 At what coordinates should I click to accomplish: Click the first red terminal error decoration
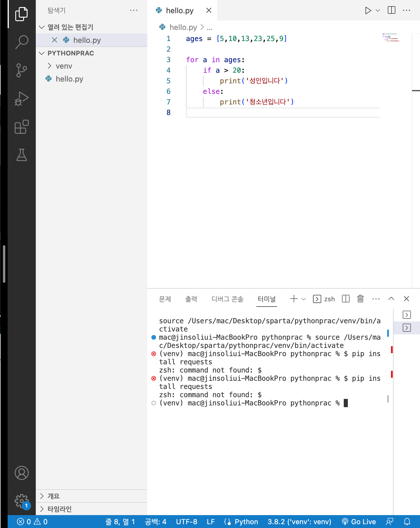click(x=154, y=354)
